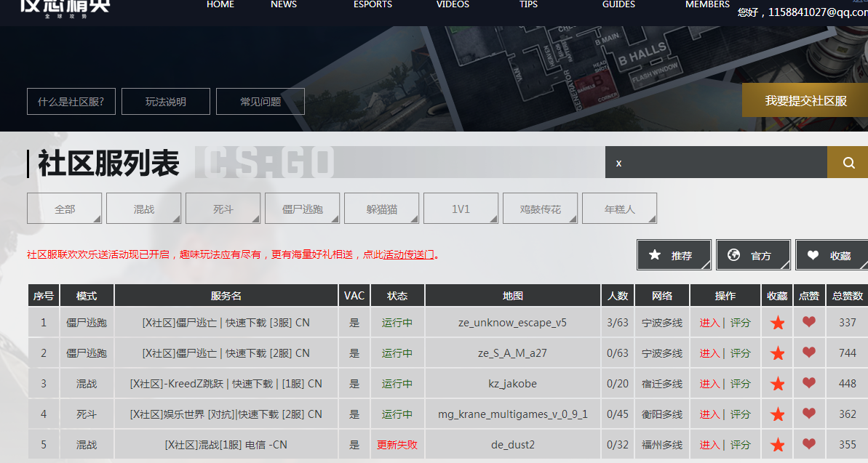Click the like heart for the de_dust2 server
The height and width of the screenshot is (463, 868).
(808, 444)
